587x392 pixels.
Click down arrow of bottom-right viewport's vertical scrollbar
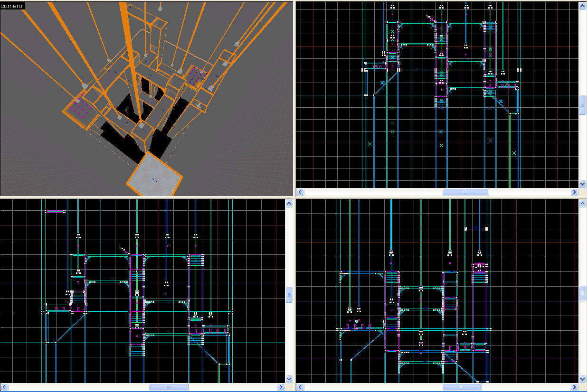(583, 379)
